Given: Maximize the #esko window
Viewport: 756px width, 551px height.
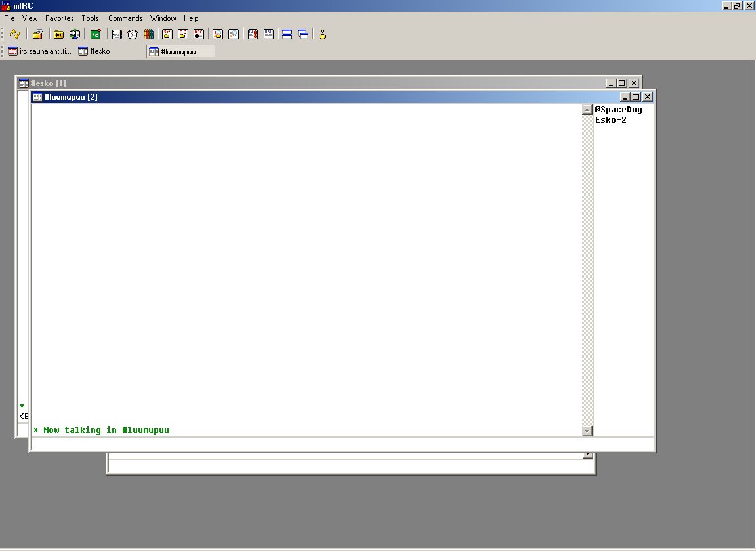Looking at the screenshot, I should (622, 83).
